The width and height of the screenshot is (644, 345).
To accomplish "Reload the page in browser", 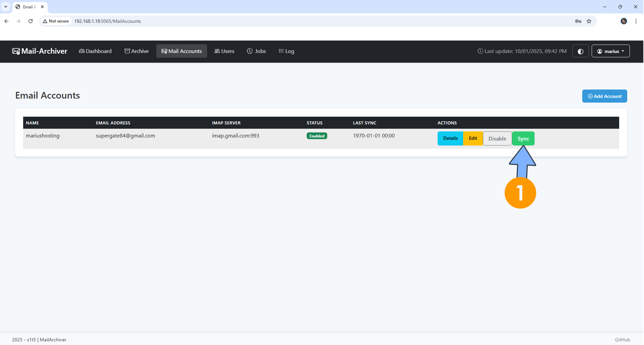I will pos(31,21).
